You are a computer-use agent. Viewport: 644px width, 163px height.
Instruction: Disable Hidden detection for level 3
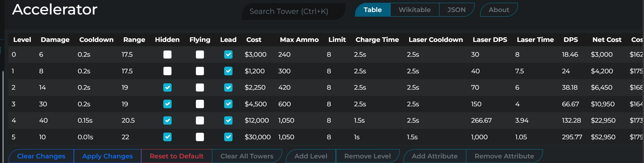coord(167,104)
